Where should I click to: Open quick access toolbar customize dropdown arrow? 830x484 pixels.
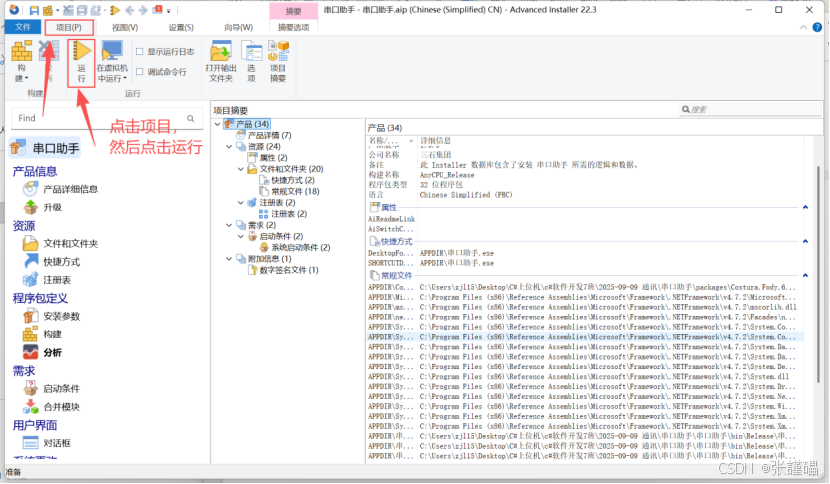tap(169, 11)
